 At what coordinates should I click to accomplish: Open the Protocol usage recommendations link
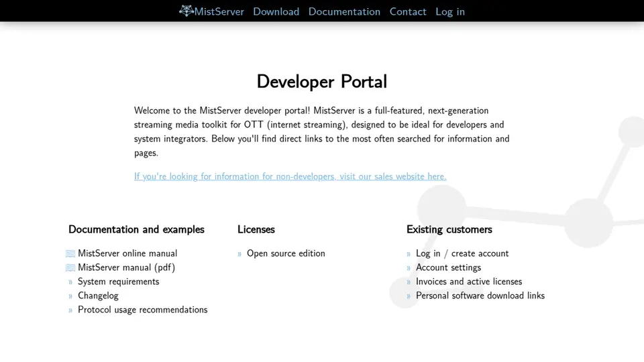(x=142, y=310)
